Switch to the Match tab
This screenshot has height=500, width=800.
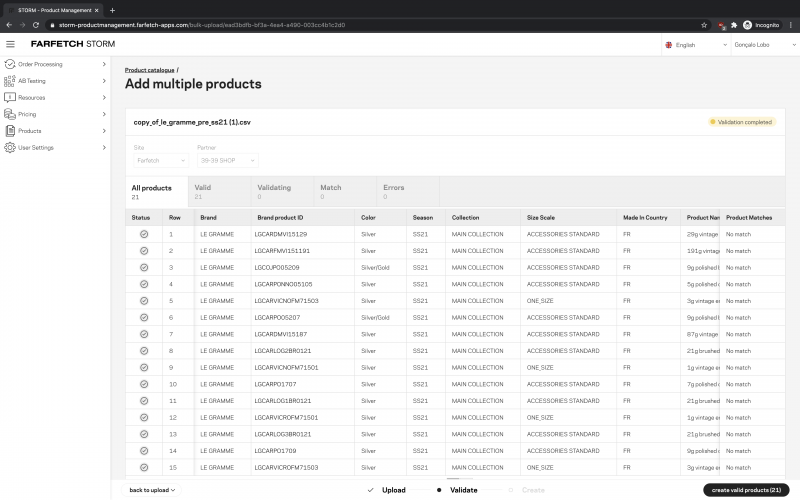[x=345, y=192]
